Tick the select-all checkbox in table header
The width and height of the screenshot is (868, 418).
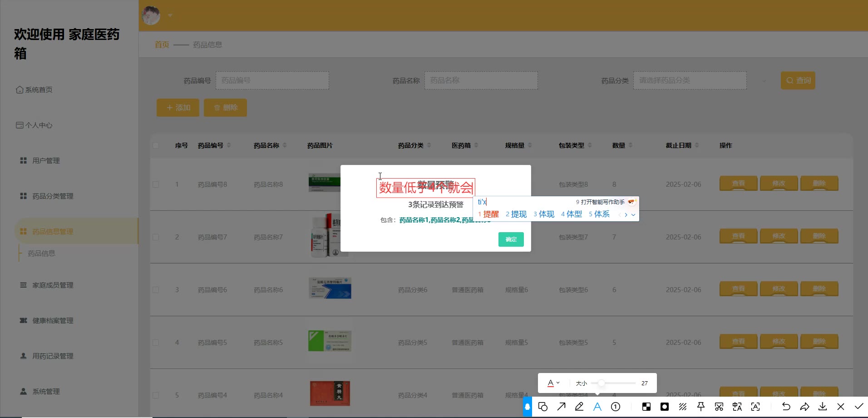156,145
